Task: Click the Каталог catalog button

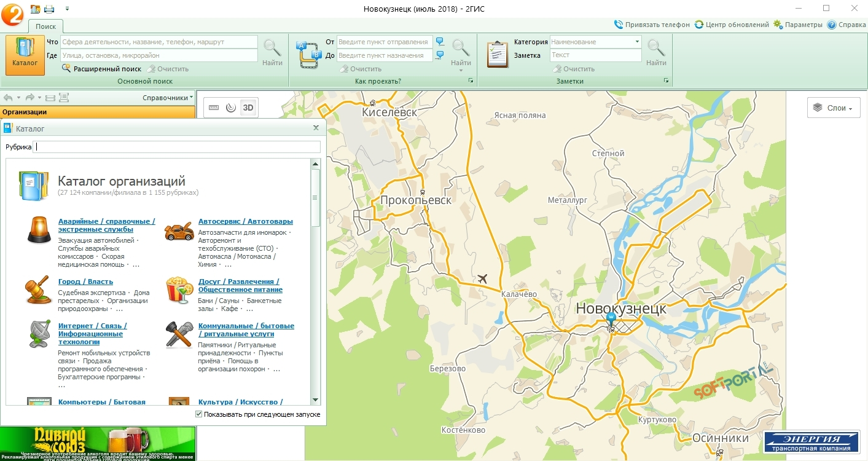Action: (25, 55)
